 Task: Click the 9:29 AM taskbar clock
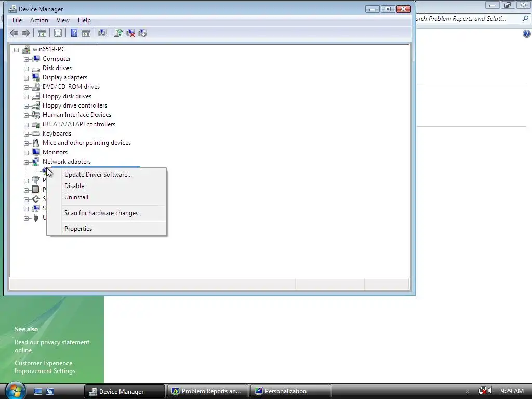pyautogui.click(x=512, y=391)
